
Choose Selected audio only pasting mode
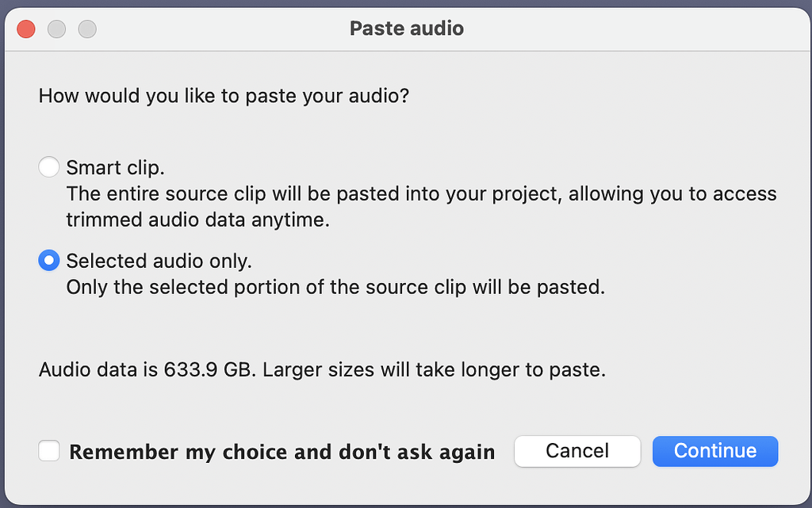click(x=48, y=260)
